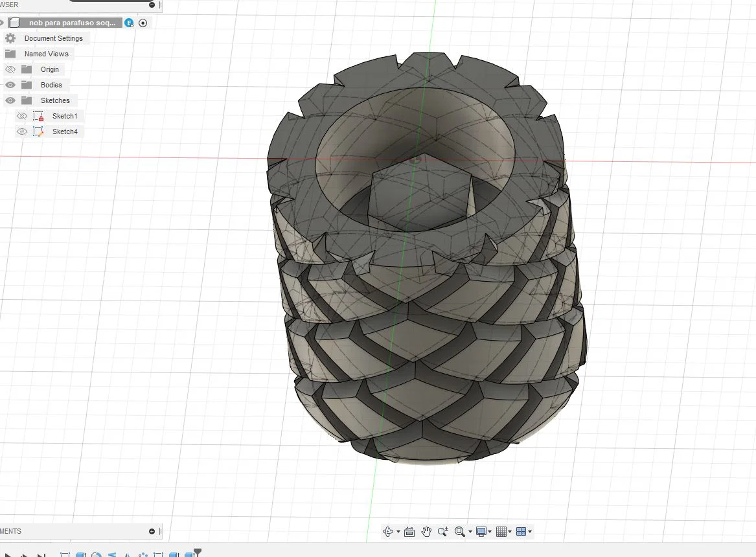Collapse the Browser panel minus button
This screenshot has width=756, height=557.
152,5
